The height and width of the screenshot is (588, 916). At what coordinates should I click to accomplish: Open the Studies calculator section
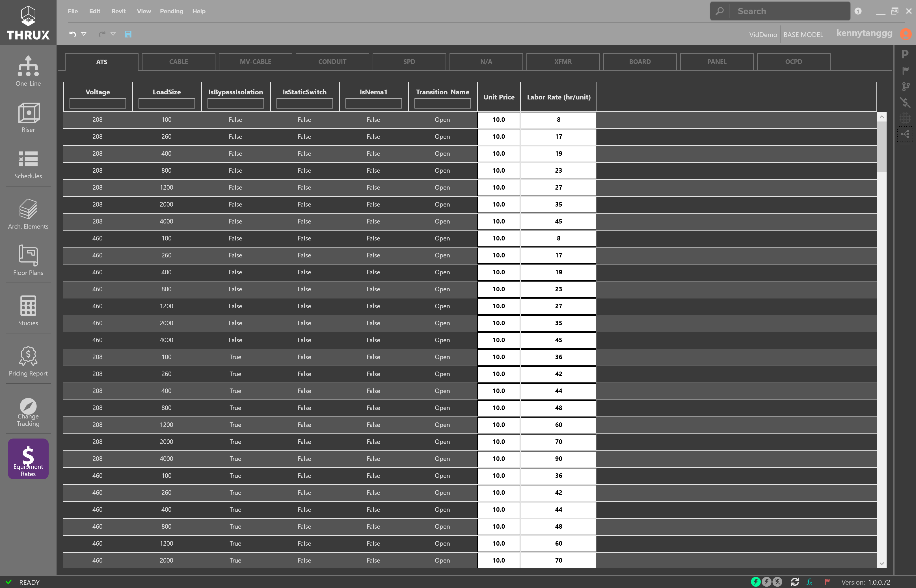(28, 311)
